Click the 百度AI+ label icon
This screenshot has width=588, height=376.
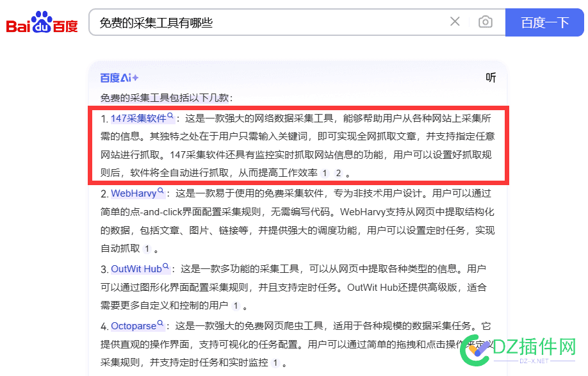pyautogui.click(x=119, y=78)
